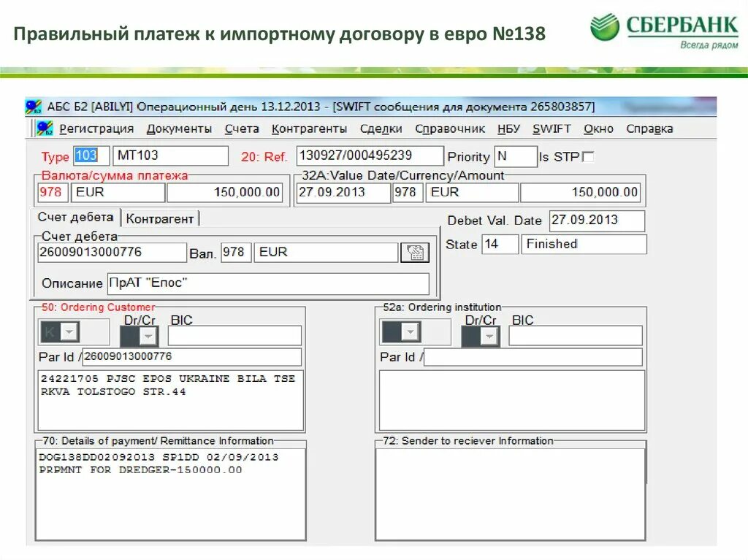The height and width of the screenshot is (560, 748).
Task: Open the Окно menu
Action: coord(598,129)
